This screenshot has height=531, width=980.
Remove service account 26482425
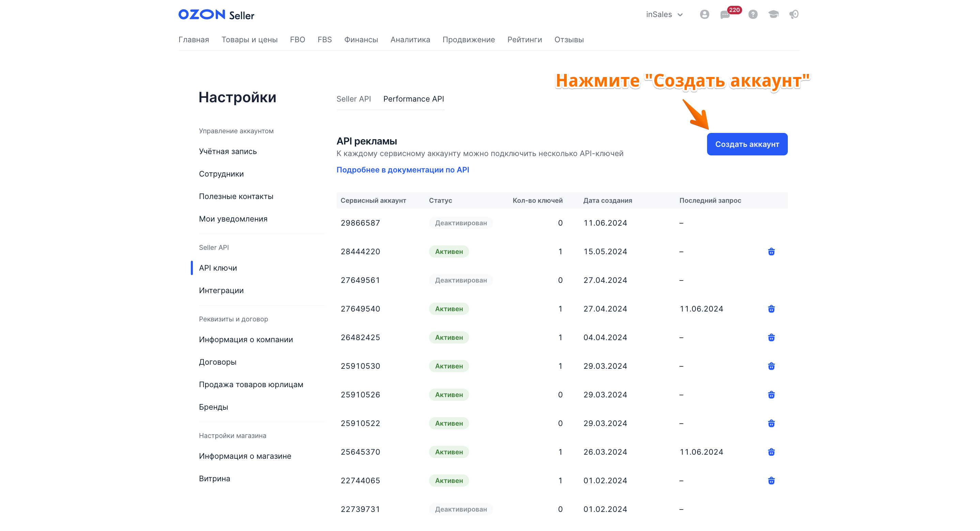[771, 337]
